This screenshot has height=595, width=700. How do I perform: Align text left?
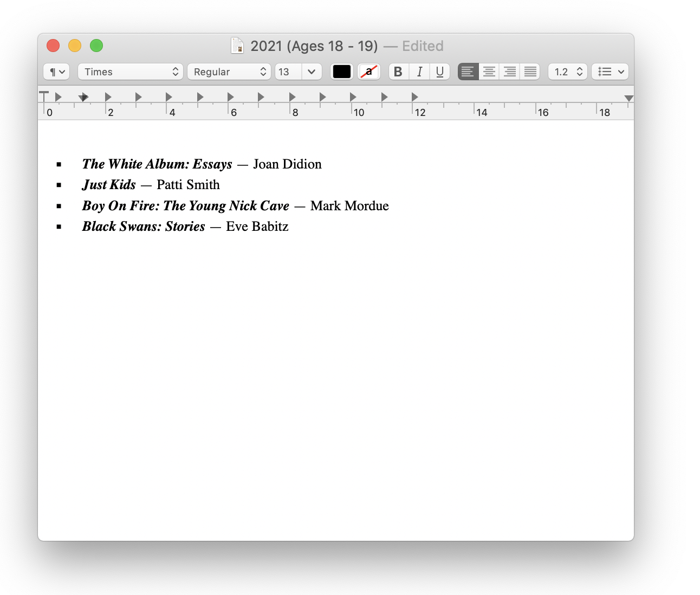click(468, 72)
